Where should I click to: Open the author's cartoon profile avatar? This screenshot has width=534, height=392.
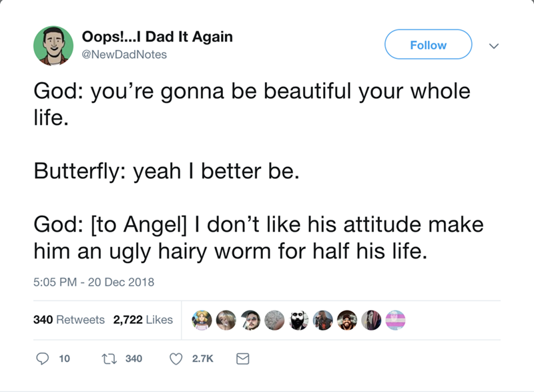tap(53, 45)
